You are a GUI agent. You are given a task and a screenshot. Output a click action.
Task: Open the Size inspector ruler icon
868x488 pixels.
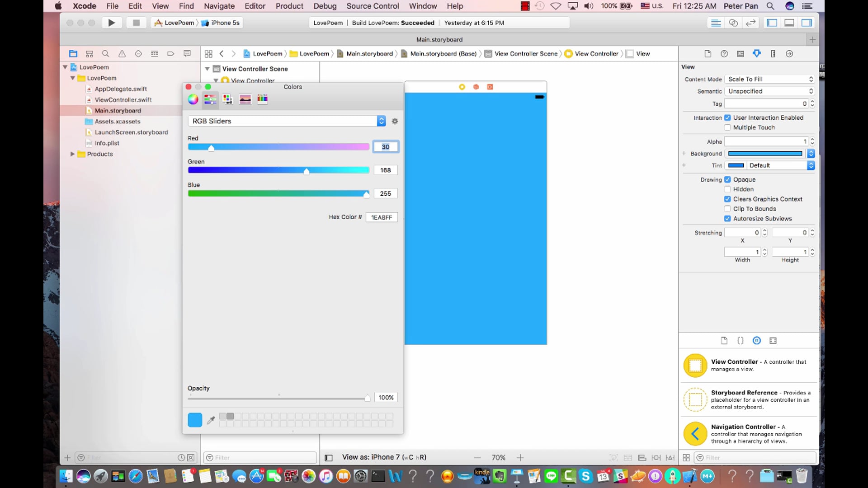(x=773, y=54)
